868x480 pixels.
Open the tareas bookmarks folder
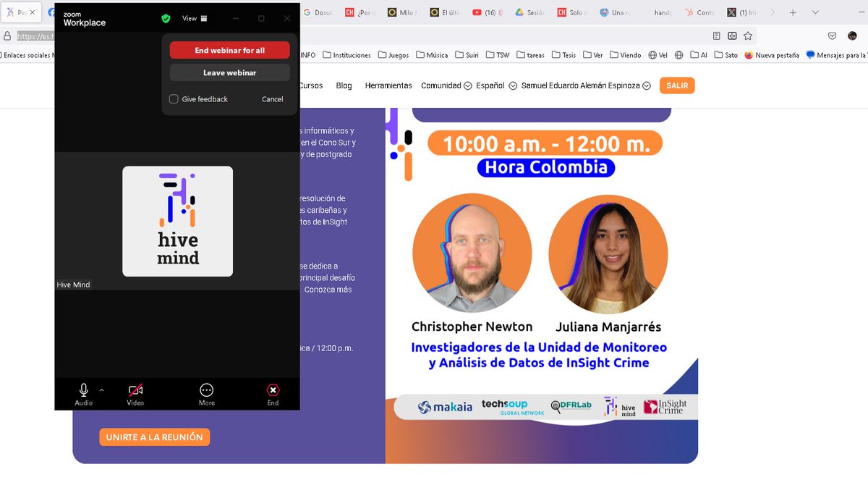tap(530, 55)
